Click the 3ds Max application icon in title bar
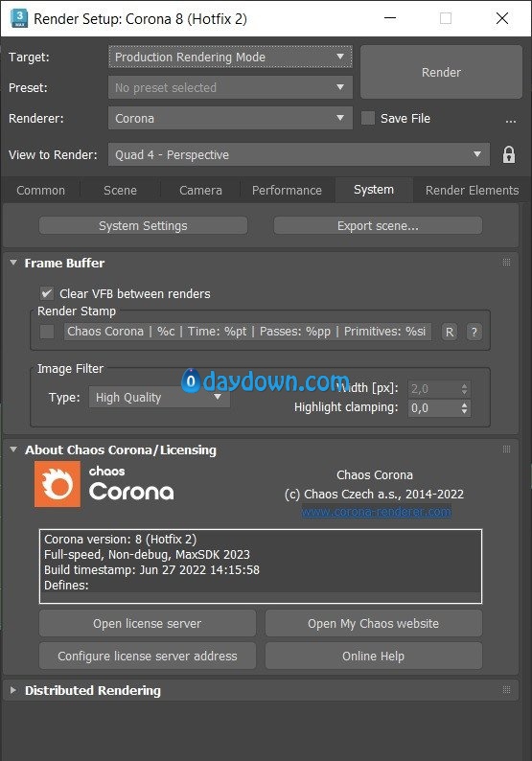This screenshot has height=761, width=532. (18, 18)
